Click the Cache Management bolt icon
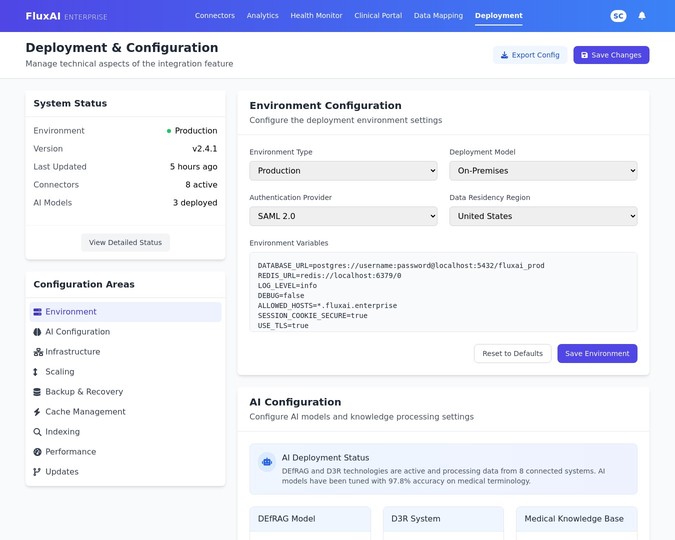675x540 pixels. coord(37,412)
